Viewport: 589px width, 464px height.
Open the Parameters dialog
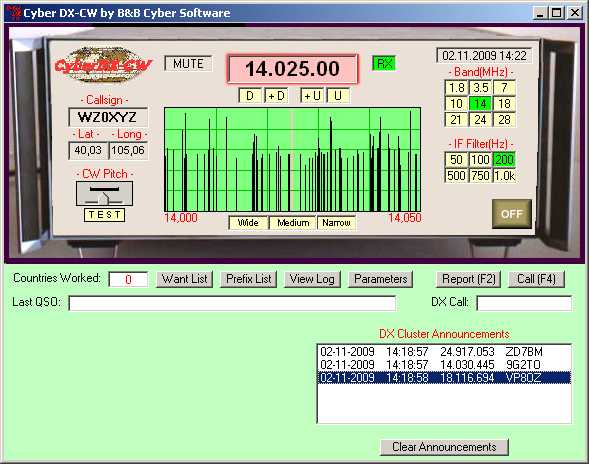pos(381,279)
